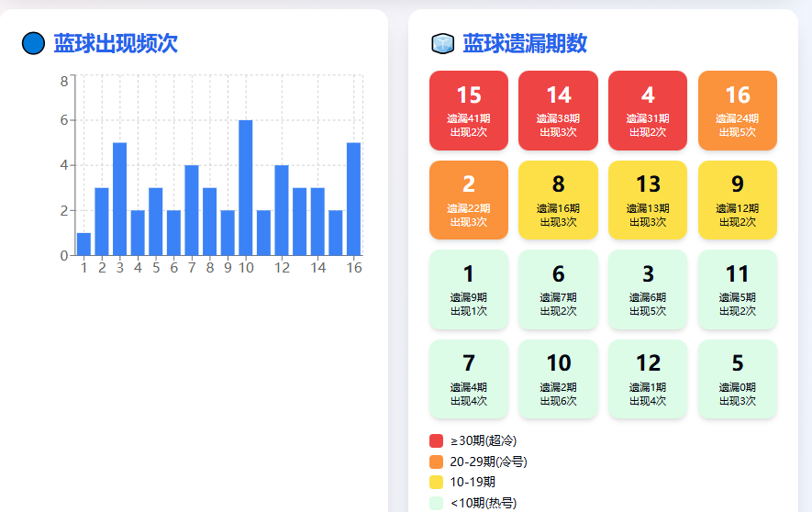Click the orange card showing 遗漏22期
The width and height of the screenshot is (812, 512).
(468, 200)
